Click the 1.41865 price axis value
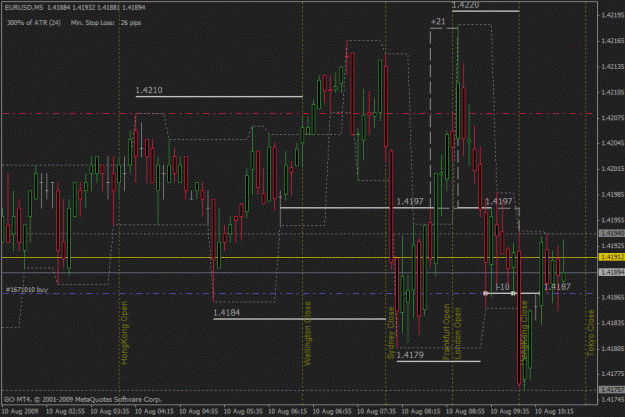The image size is (625, 417). pos(613,297)
